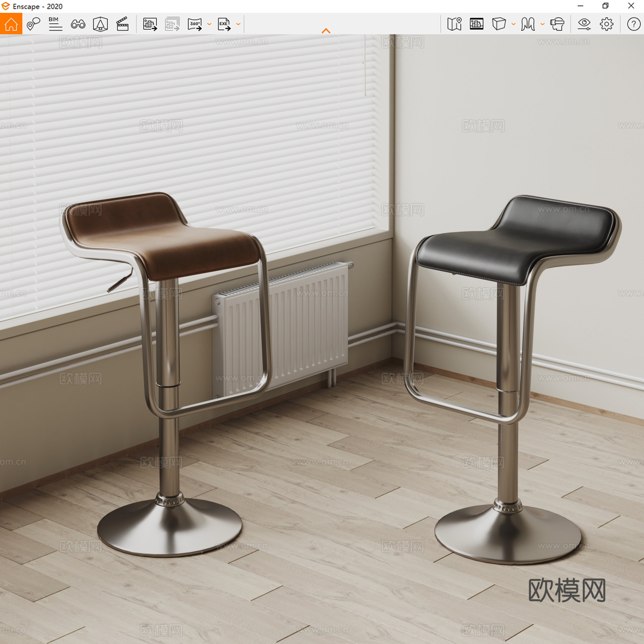Toggle virtual reality headset mode
644x644 pixels.
[x=557, y=24]
